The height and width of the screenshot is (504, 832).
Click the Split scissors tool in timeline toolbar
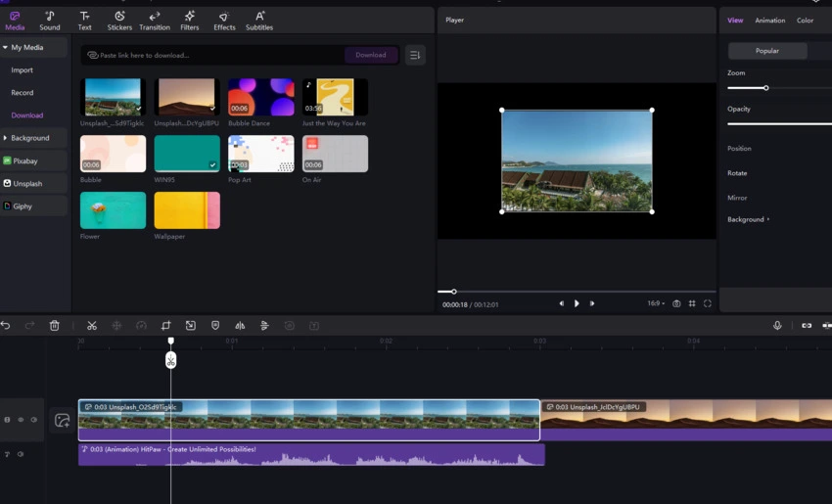92,326
